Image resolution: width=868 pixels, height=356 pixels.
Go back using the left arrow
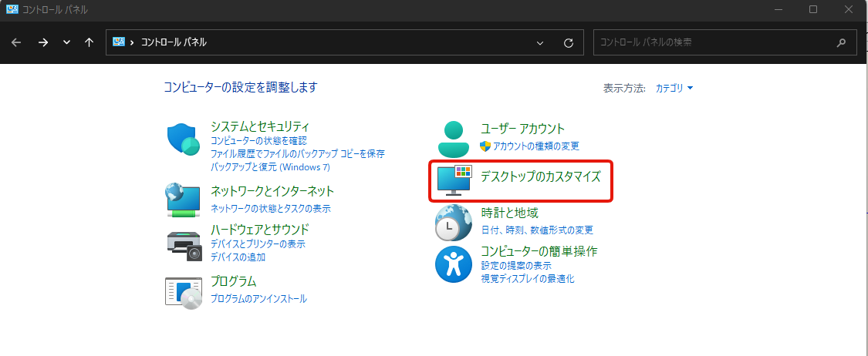(17, 42)
